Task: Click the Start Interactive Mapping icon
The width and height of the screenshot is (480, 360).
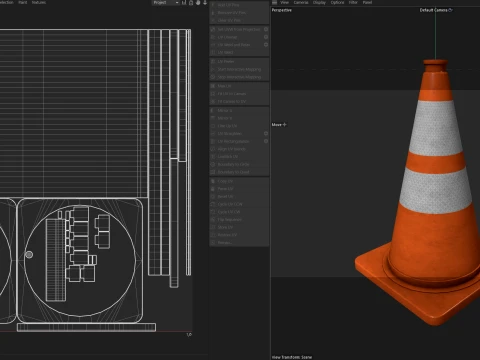Action: coord(213,69)
